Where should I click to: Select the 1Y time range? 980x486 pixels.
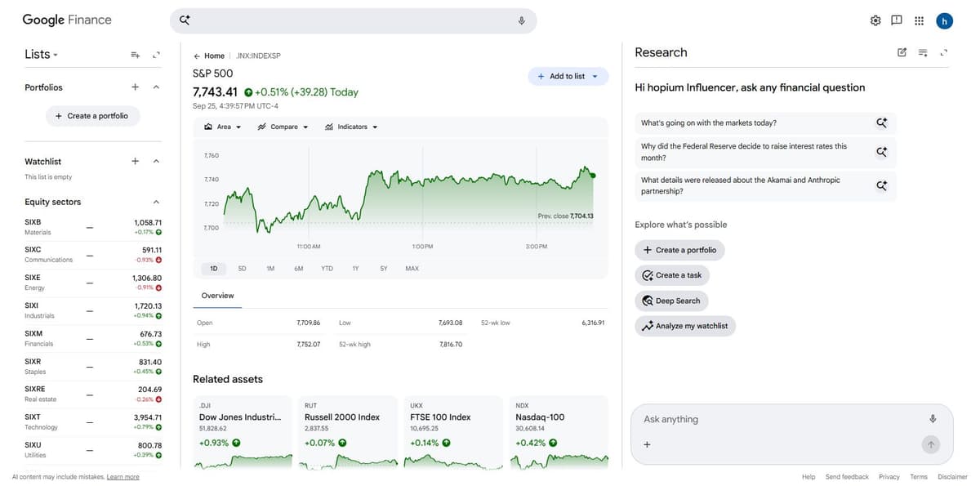click(355, 268)
